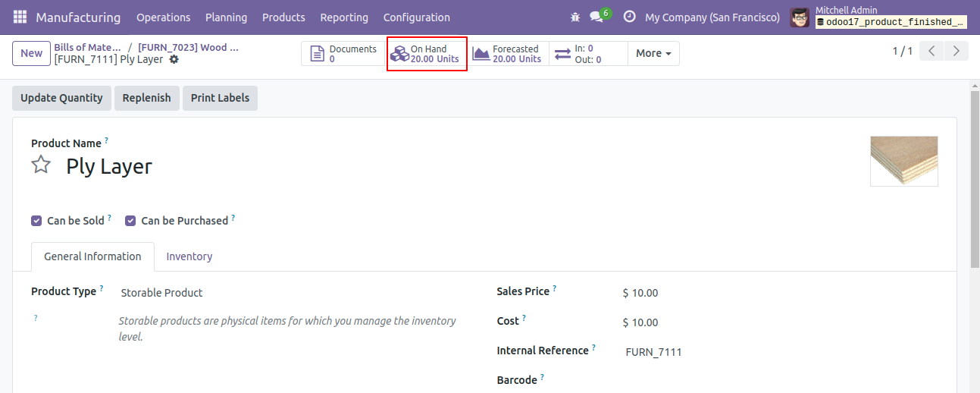Click the Documents file icon

[x=318, y=54]
